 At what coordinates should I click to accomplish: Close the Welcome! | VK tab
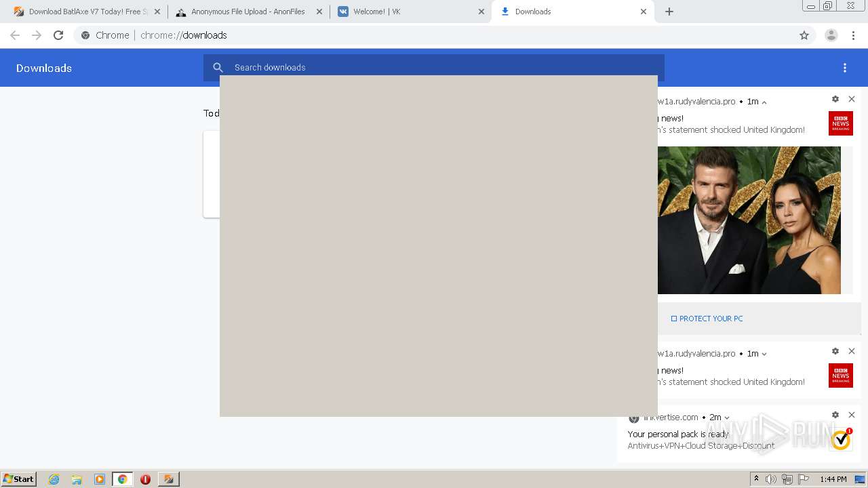click(x=481, y=12)
